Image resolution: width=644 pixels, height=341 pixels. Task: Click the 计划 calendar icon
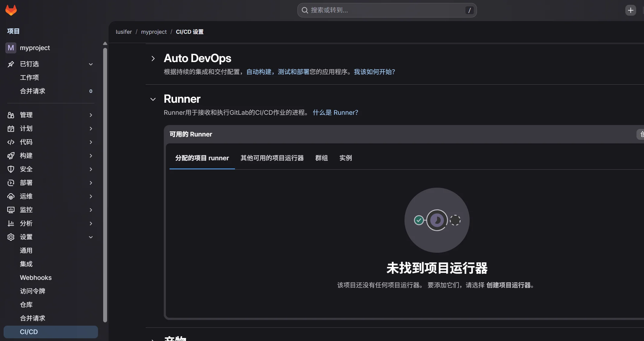pyautogui.click(x=11, y=128)
